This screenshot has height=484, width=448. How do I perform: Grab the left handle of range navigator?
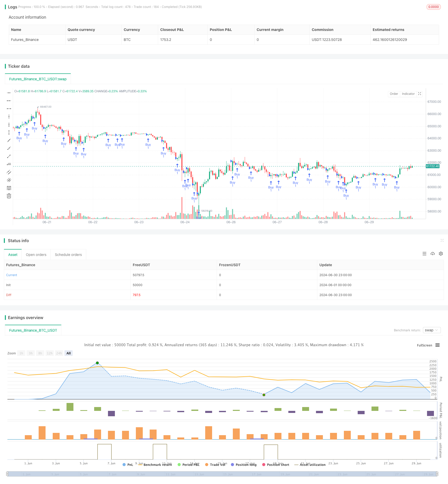7,474
